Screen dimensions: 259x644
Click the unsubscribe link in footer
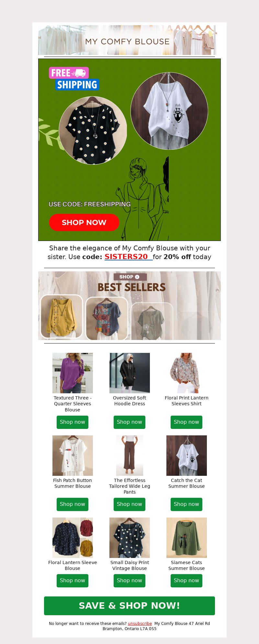[x=140, y=624]
